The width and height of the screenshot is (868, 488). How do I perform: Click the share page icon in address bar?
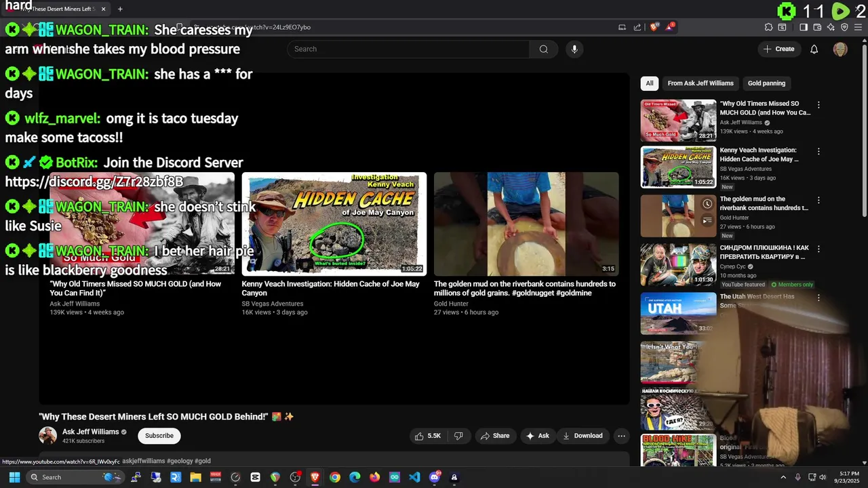tap(637, 27)
